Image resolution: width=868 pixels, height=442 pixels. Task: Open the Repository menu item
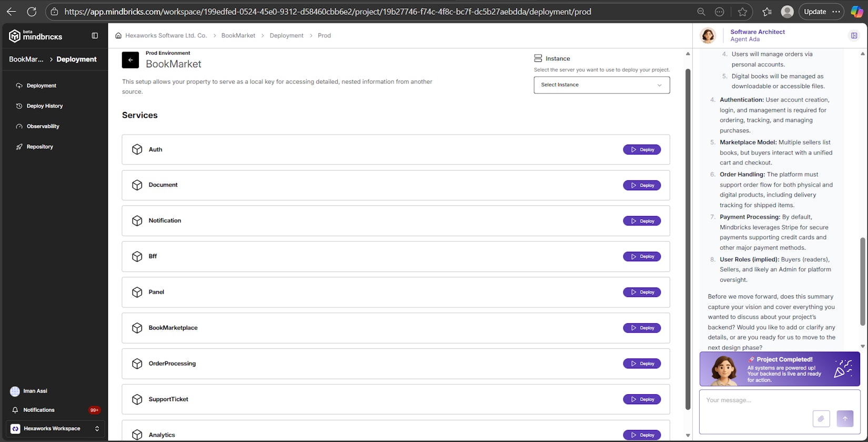click(39, 147)
